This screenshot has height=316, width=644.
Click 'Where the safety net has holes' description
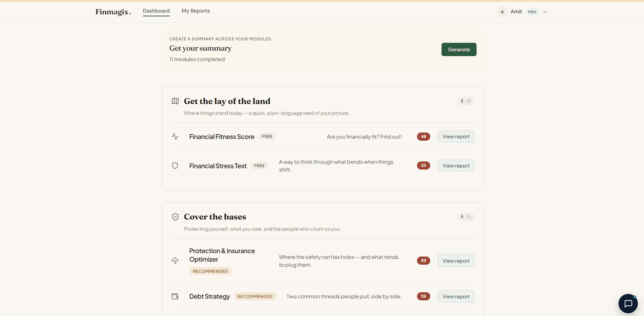pyautogui.click(x=339, y=261)
